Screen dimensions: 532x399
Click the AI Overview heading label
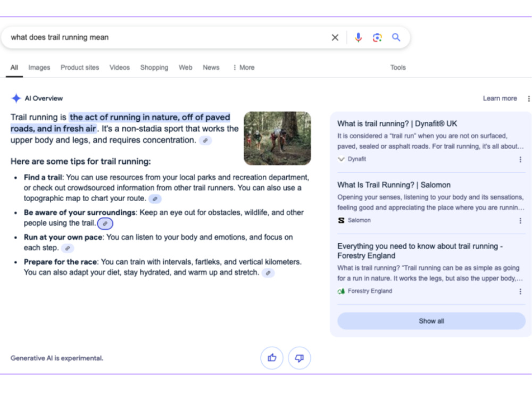pos(44,98)
